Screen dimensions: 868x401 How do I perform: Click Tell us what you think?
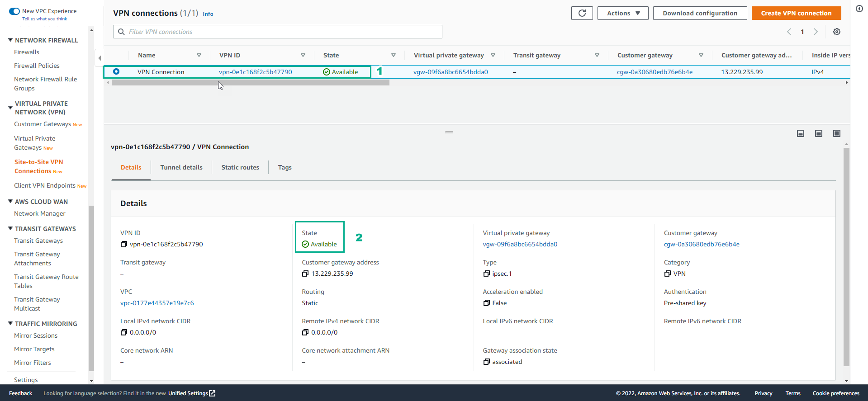(x=44, y=19)
